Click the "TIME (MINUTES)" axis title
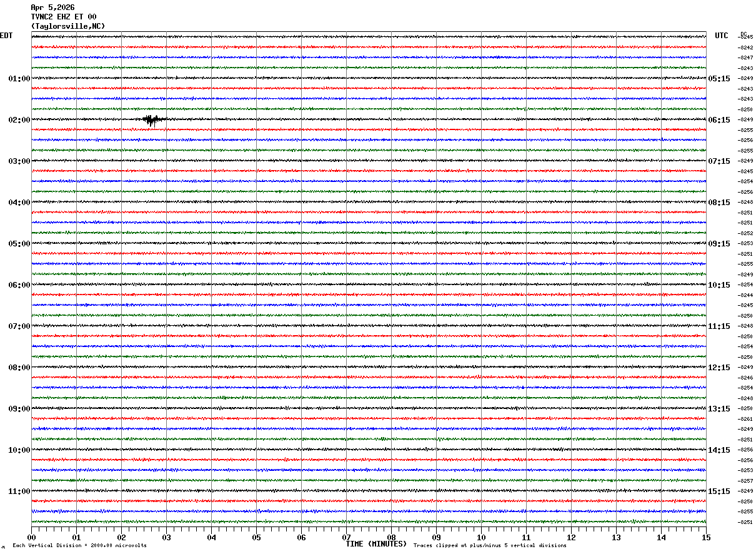 [376, 544]
